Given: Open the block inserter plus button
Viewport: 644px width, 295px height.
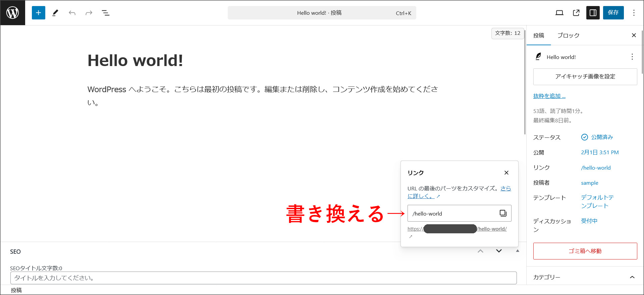Looking at the screenshot, I should [39, 13].
